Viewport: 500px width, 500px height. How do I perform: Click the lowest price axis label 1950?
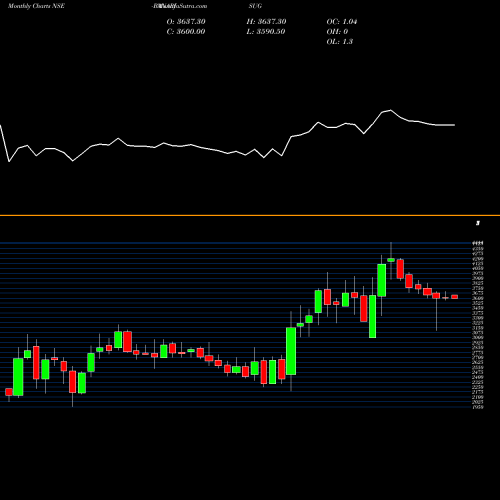tap(478, 407)
